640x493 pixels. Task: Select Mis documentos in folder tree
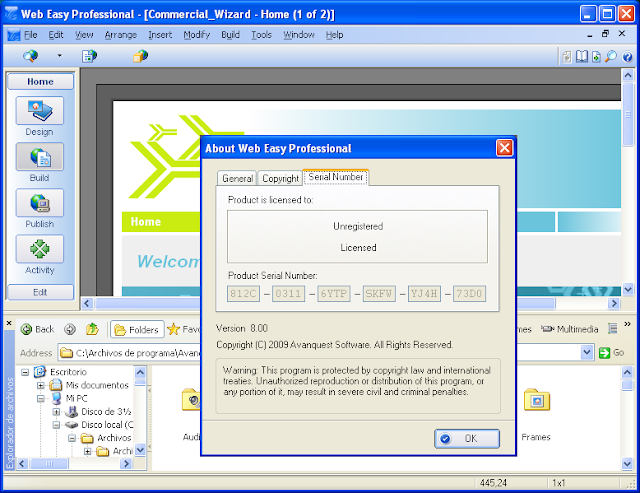point(97,385)
